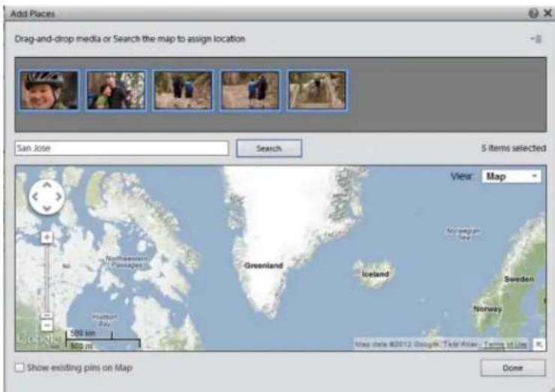
Task: Pan the map up with arrow
Action: tap(46, 184)
